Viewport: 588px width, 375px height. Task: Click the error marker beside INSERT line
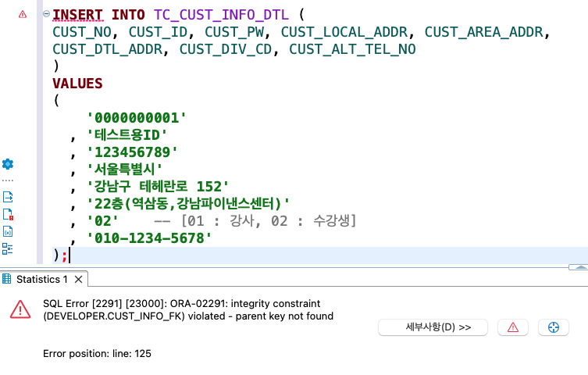pyautogui.click(x=23, y=15)
